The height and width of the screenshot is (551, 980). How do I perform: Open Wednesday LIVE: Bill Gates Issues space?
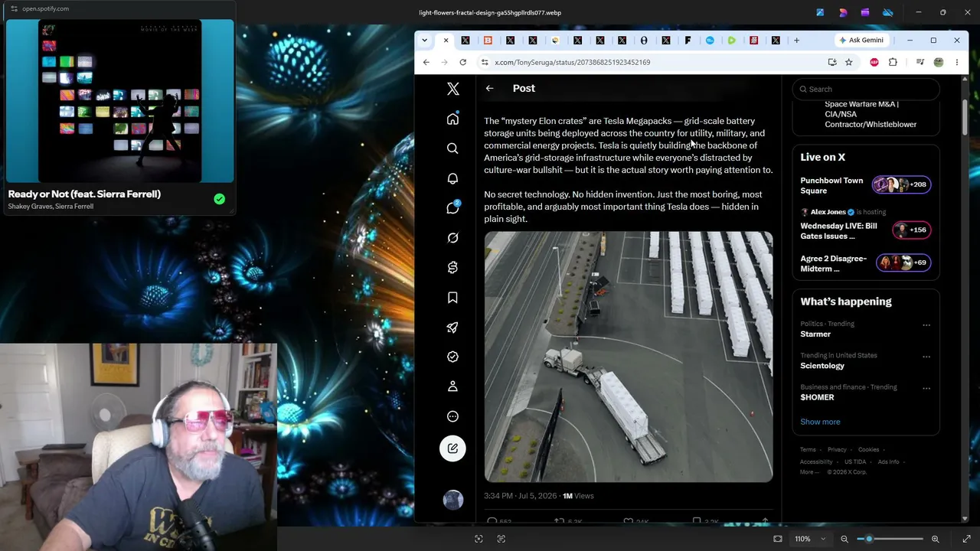pyautogui.click(x=866, y=226)
